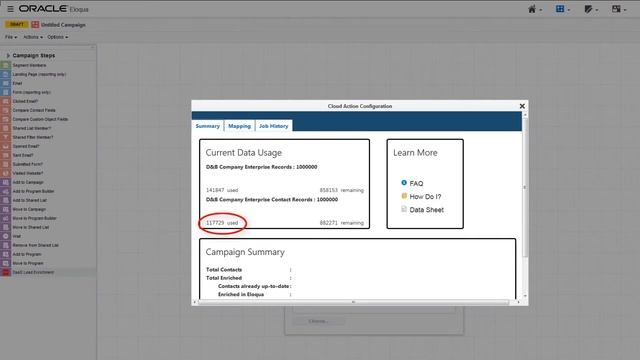Select the Compare Custom Object Fields icon
The height and width of the screenshot is (360, 640).
6,119
